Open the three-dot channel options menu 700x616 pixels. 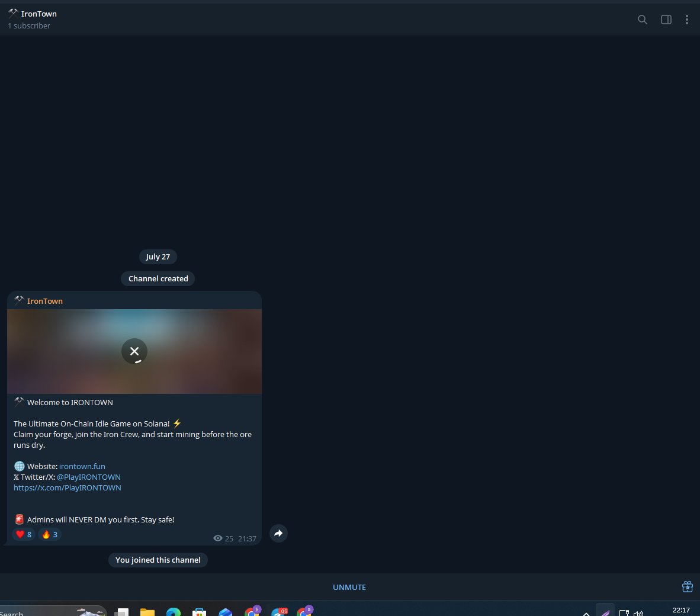[x=686, y=20]
